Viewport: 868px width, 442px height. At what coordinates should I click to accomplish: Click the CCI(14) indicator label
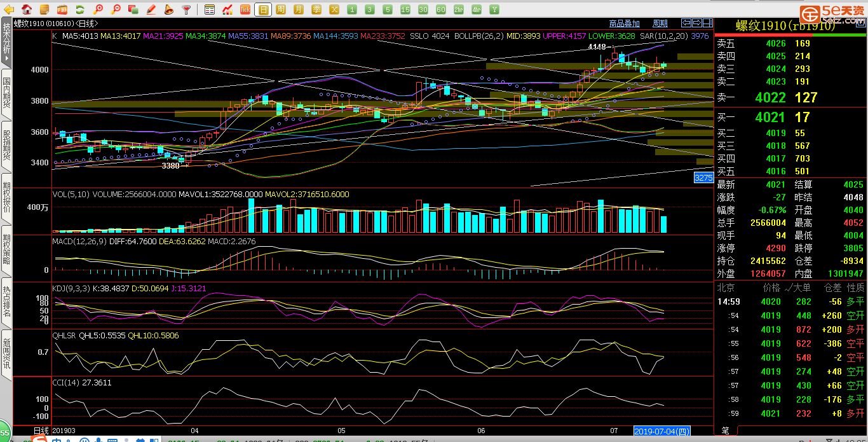(x=67, y=382)
